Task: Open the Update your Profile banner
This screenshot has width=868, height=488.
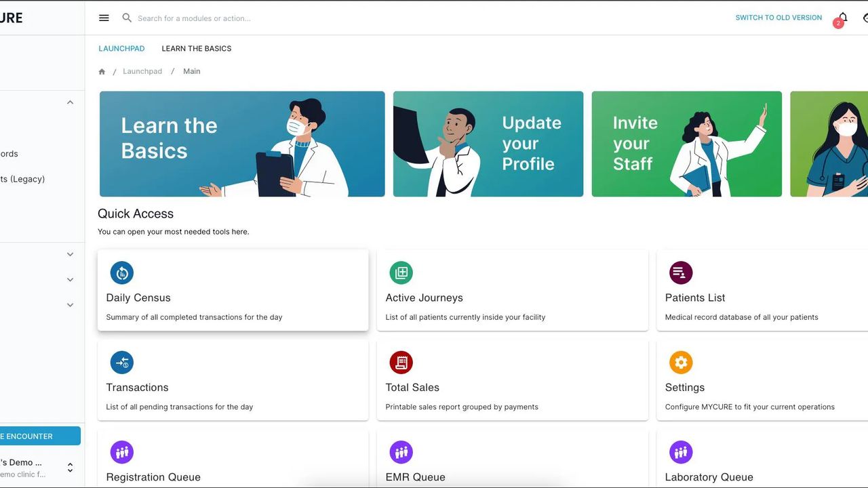Action: [488, 144]
